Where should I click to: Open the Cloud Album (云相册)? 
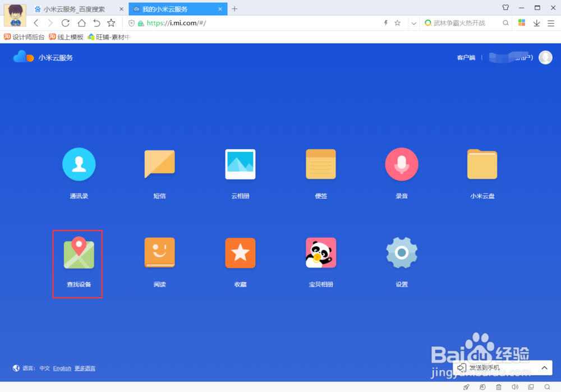240,164
